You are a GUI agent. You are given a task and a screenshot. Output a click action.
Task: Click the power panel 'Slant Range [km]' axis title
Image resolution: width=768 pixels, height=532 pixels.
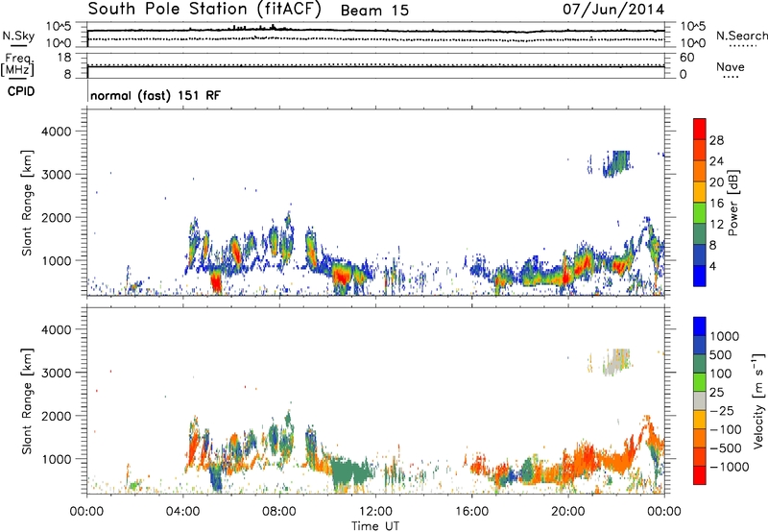[27, 203]
